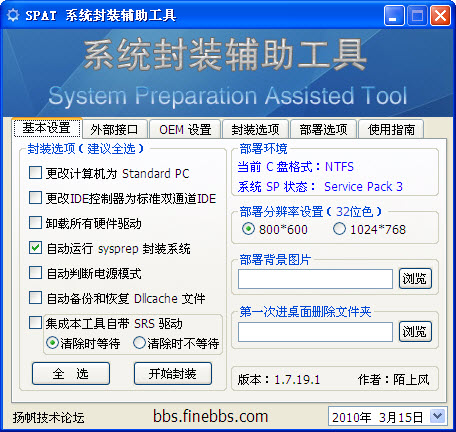Click the 第一次进桌面删除文件夹 path field

coord(315,332)
